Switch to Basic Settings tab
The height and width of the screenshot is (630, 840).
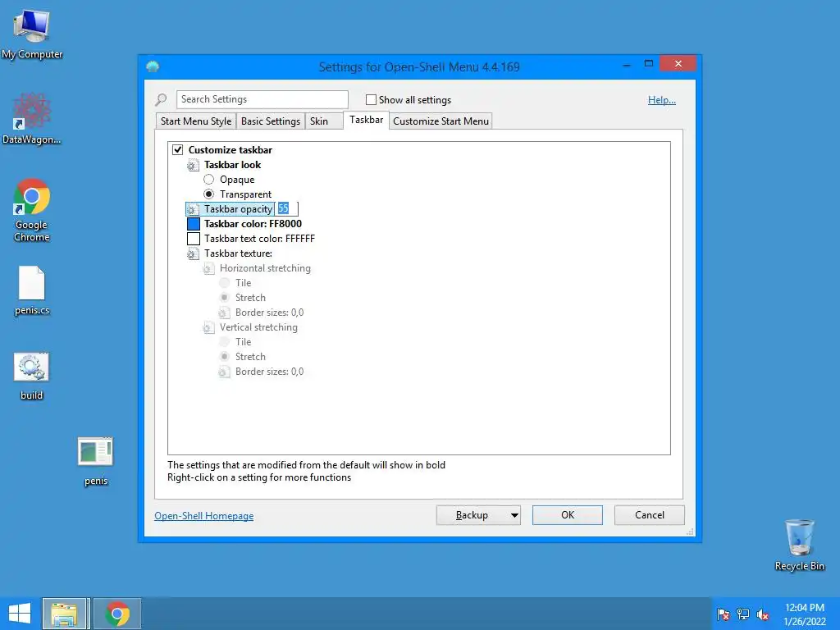pyautogui.click(x=271, y=121)
